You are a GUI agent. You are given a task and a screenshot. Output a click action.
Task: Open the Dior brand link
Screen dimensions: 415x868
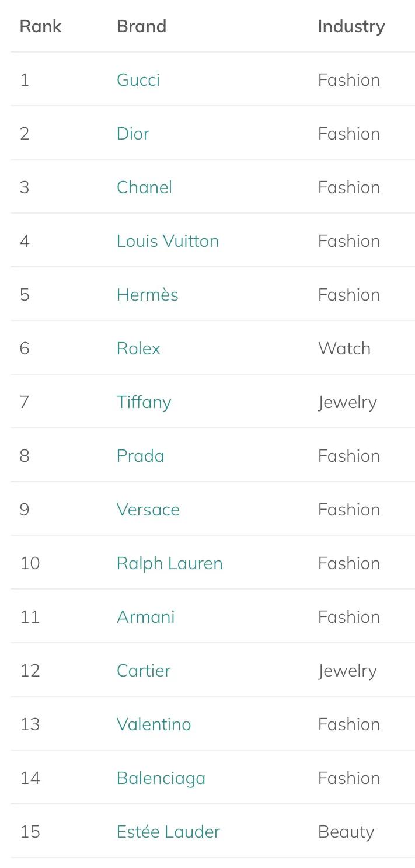coord(133,134)
